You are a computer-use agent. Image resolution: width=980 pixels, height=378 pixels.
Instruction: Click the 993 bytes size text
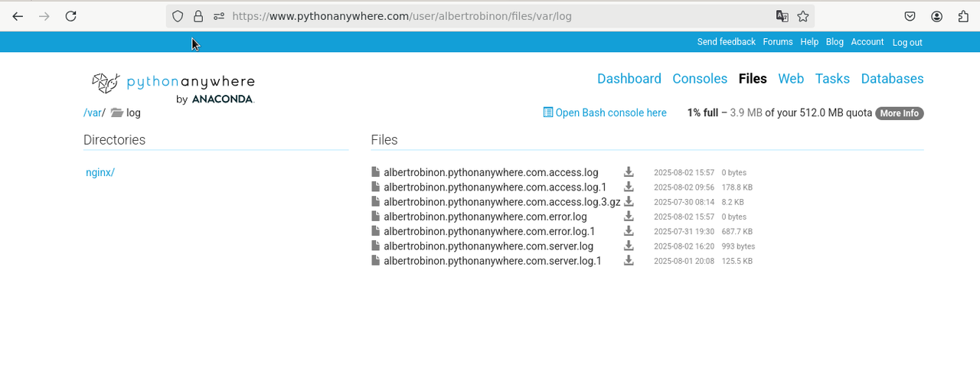(738, 246)
